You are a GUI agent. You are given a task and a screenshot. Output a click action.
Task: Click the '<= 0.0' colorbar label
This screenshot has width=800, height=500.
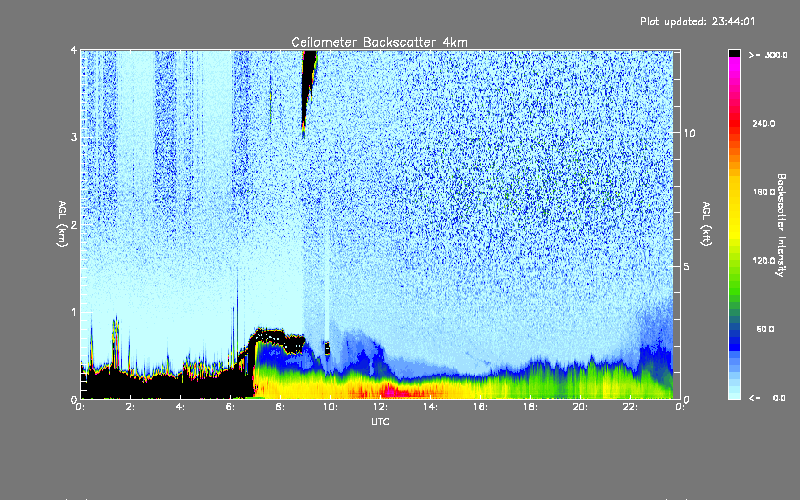[x=768, y=397]
